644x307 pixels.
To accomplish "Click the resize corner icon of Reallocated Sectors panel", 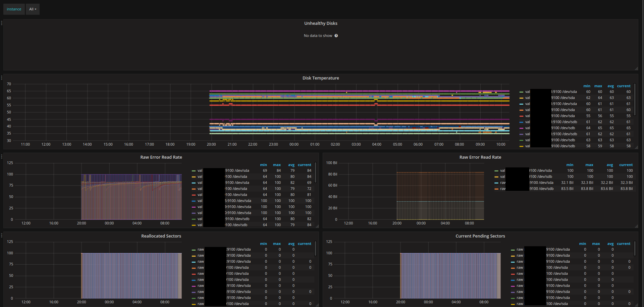I will click(318, 305).
